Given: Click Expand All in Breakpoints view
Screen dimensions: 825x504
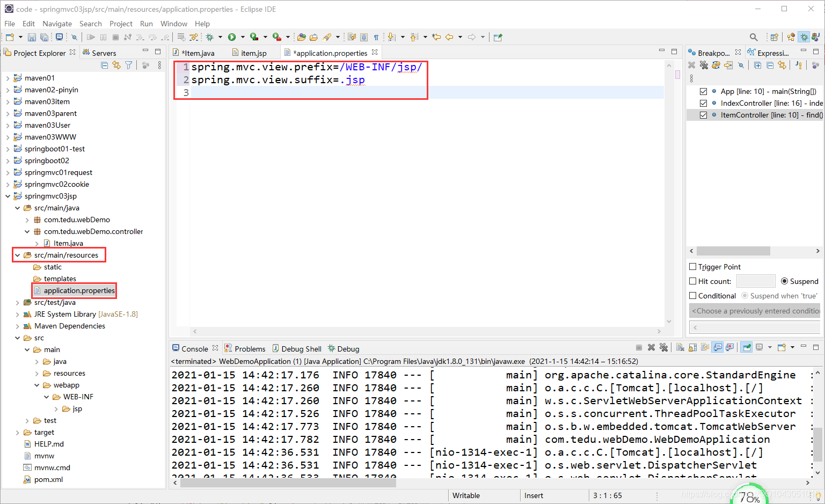Looking at the screenshot, I should (757, 65).
